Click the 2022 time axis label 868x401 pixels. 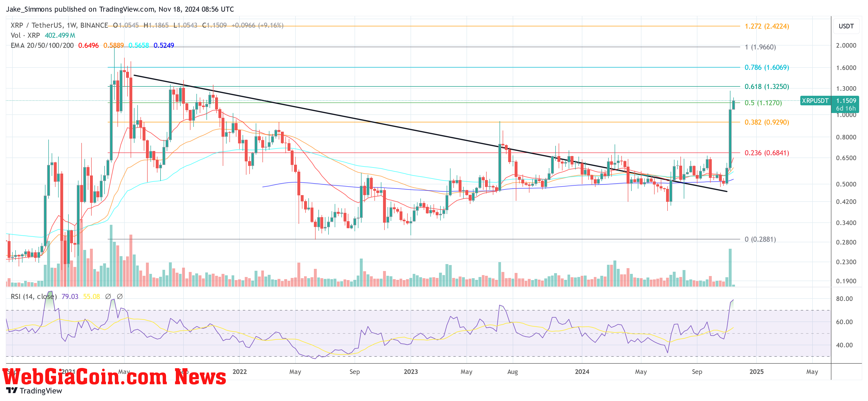[239, 372]
